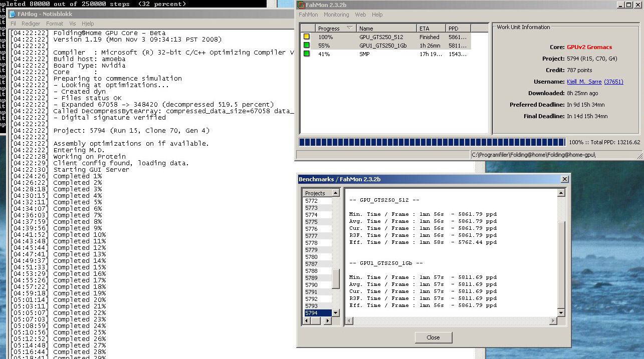Open the Vis menu in Notepad
This screenshot has width=644, height=359.
click(73, 24)
